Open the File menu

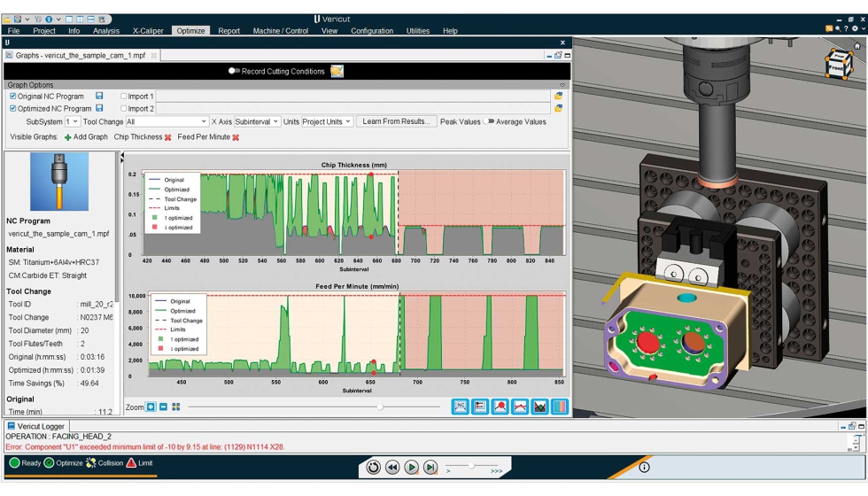(14, 30)
